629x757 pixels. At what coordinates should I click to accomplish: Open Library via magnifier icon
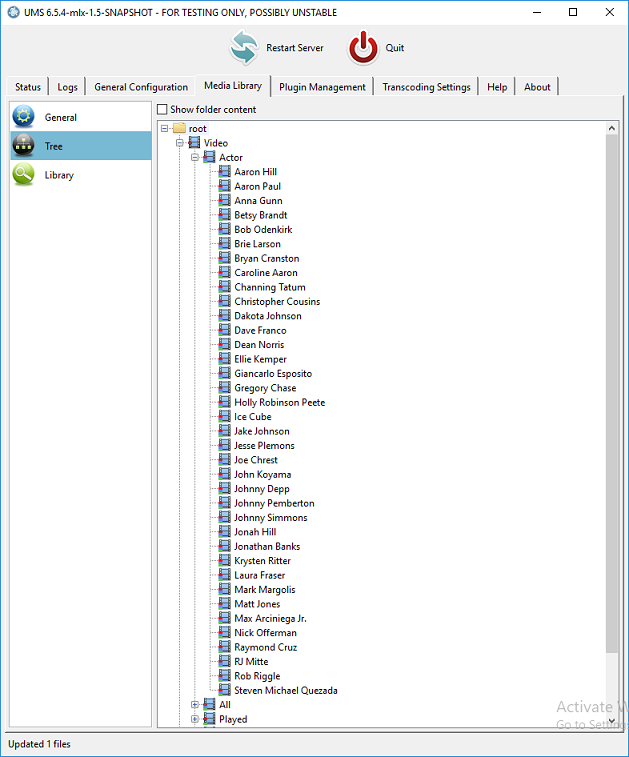tap(24, 174)
